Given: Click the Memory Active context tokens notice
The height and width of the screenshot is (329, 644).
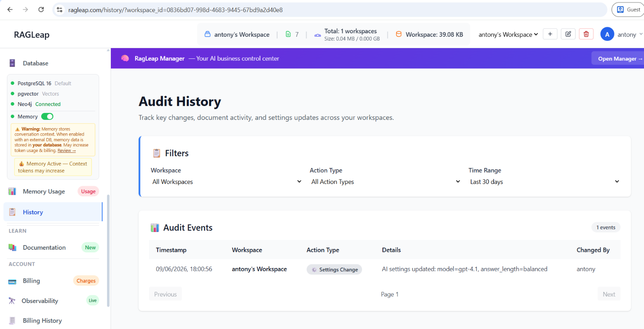Looking at the screenshot, I should click(x=53, y=167).
